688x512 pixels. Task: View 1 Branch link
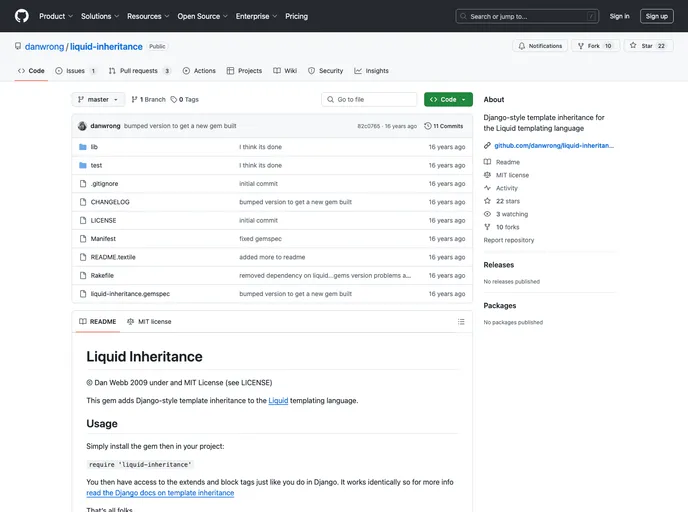click(148, 100)
